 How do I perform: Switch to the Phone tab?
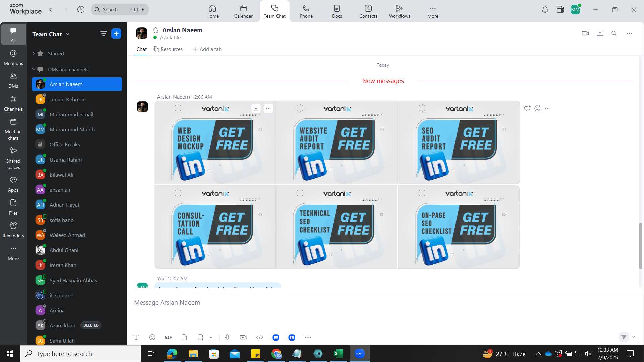point(306,11)
